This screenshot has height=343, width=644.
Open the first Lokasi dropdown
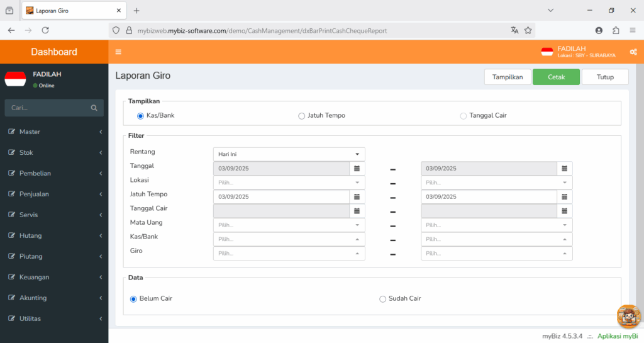[289, 183]
